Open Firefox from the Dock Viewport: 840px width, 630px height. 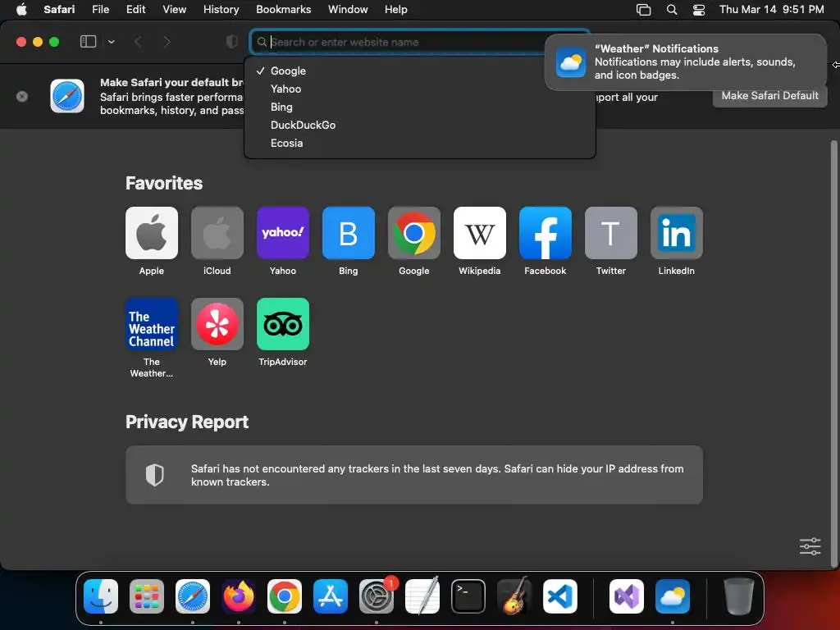239,596
